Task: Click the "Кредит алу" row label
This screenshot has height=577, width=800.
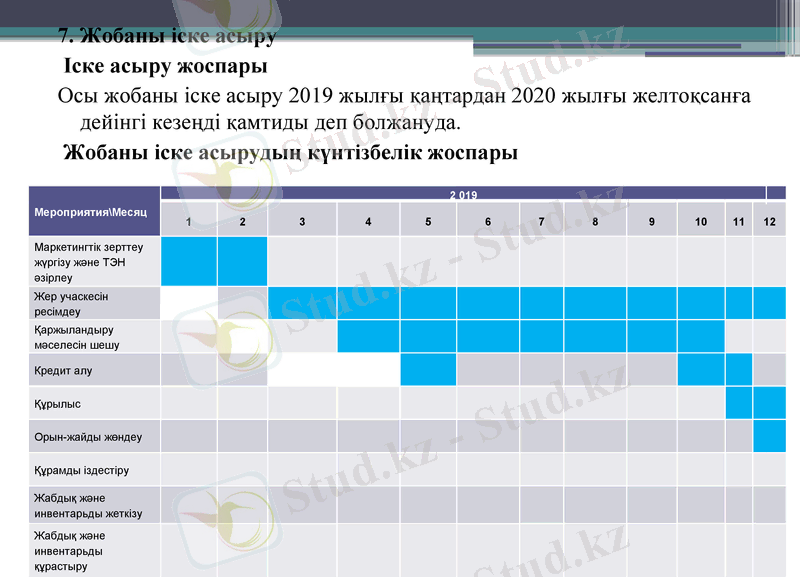Action: [x=63, y=371]
